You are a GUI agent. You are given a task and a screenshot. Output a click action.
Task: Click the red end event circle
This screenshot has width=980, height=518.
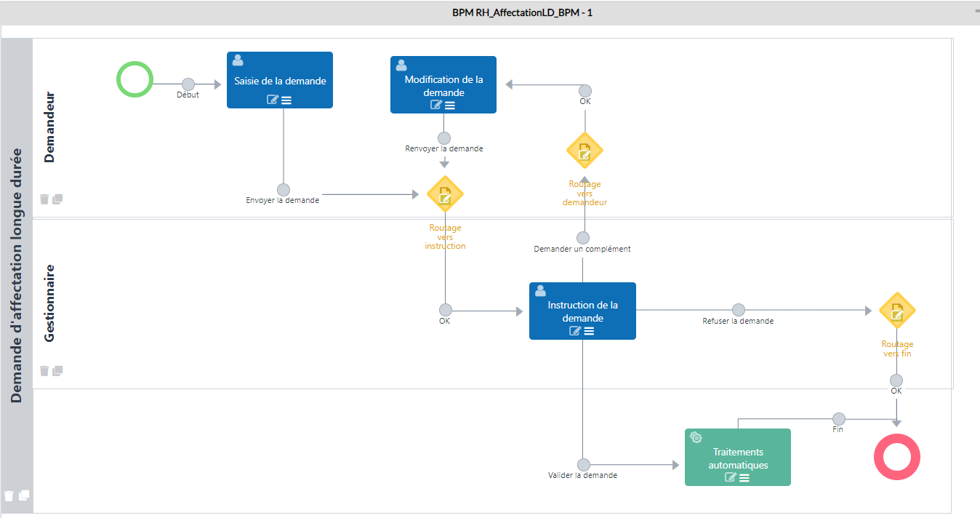(896, 457)
